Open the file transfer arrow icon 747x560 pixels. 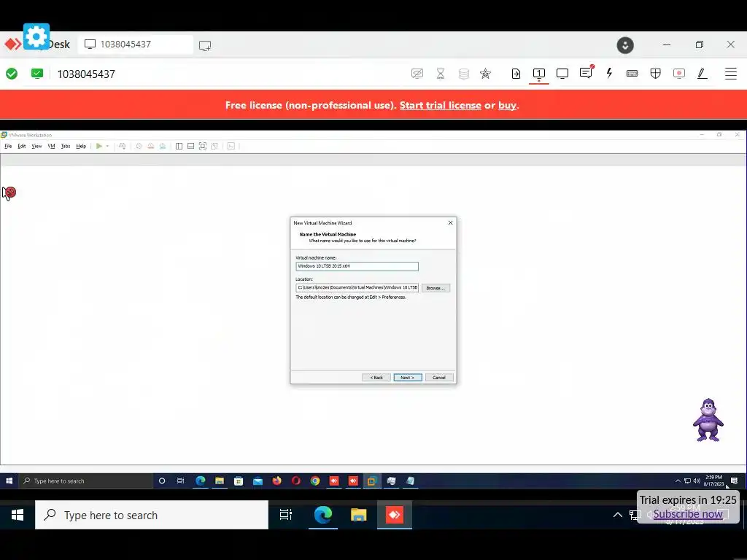(x=516, y=74)
